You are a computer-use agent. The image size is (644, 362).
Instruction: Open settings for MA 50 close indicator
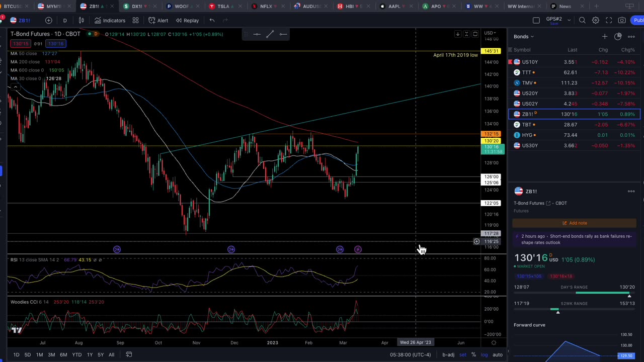24,53
